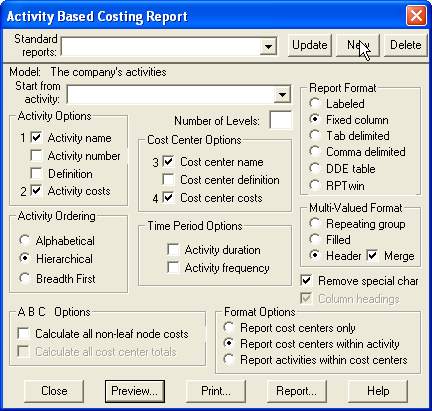
Task: Select Tab delimited report format
Action: click(315, 135)
